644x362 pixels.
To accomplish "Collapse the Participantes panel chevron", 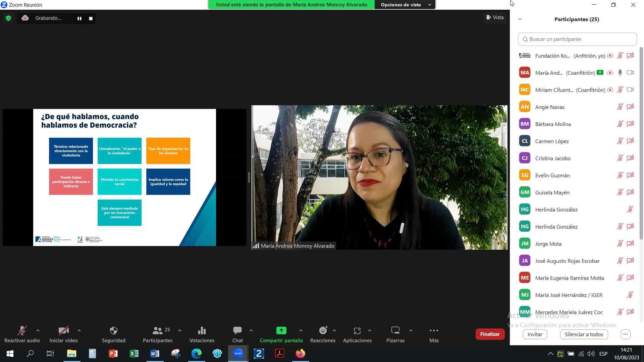I will click(x=520, y=19).
